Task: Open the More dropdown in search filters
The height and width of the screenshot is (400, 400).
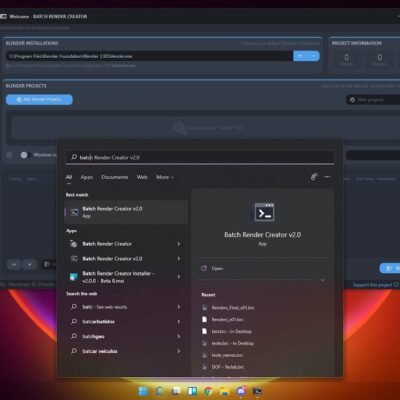Action: (165, 177)
